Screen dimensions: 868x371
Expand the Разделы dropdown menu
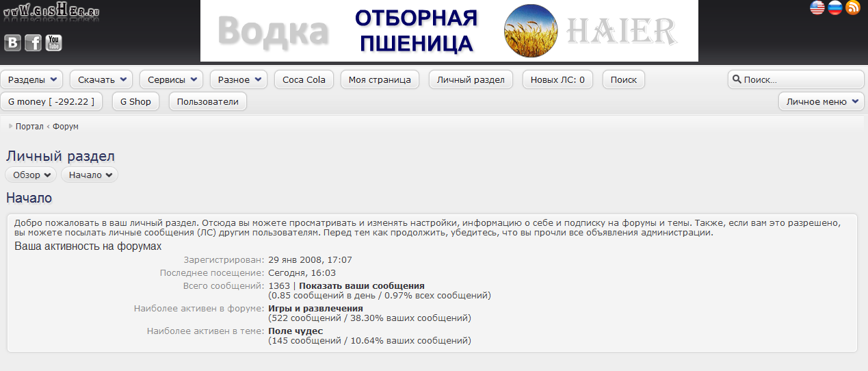31,80
